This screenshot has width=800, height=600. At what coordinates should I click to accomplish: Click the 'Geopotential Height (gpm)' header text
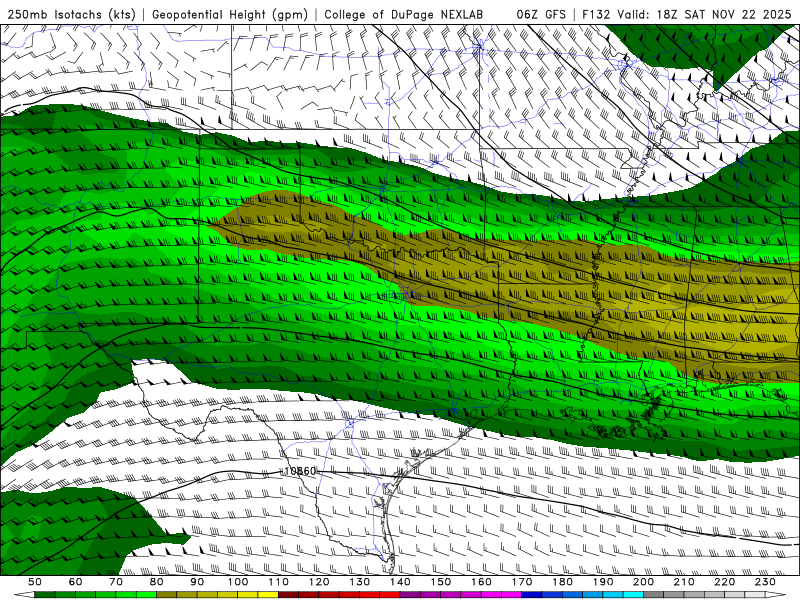point(230,14)
